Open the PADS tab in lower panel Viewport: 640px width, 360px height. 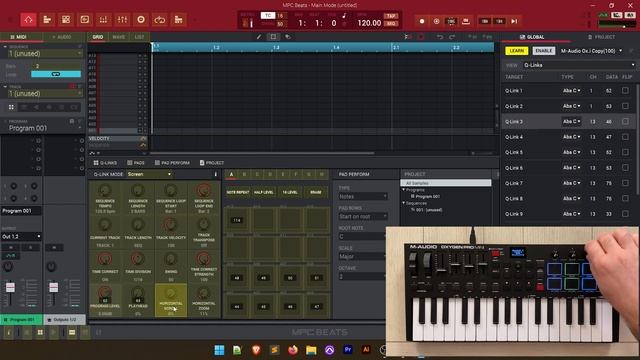[136, 162]
